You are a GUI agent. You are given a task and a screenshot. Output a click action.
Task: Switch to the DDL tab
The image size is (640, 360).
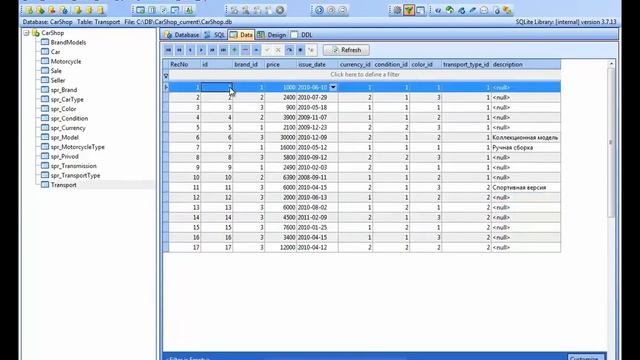[302, 35]
